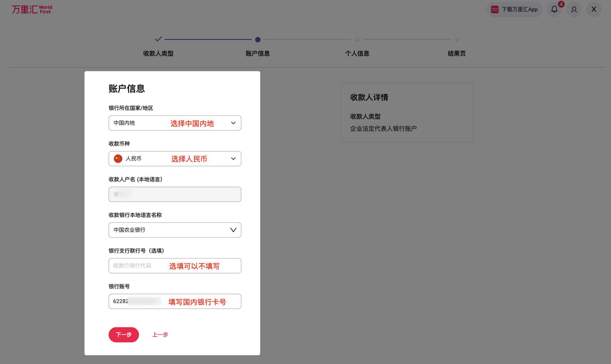Click the 结果页 step circle
This screenshot has height=364, width=611.
[457, 40]
